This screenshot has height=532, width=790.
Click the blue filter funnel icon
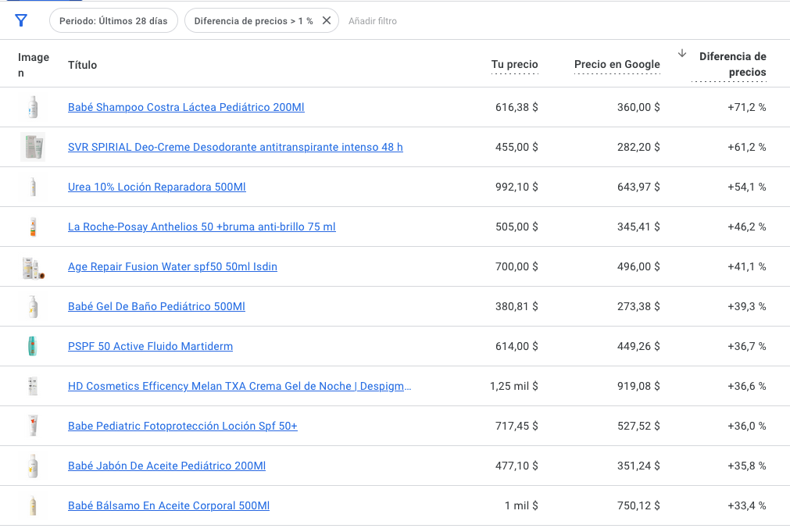tap(21, 20)
